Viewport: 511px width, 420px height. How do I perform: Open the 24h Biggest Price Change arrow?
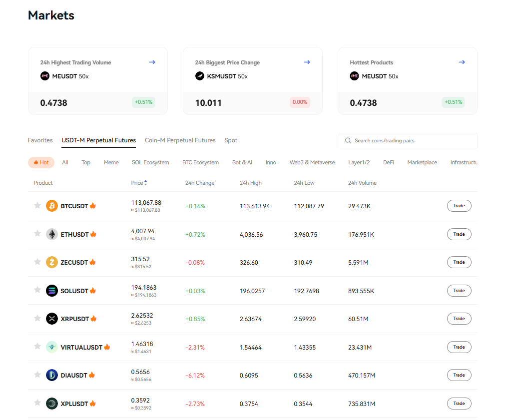coord(307,62)
